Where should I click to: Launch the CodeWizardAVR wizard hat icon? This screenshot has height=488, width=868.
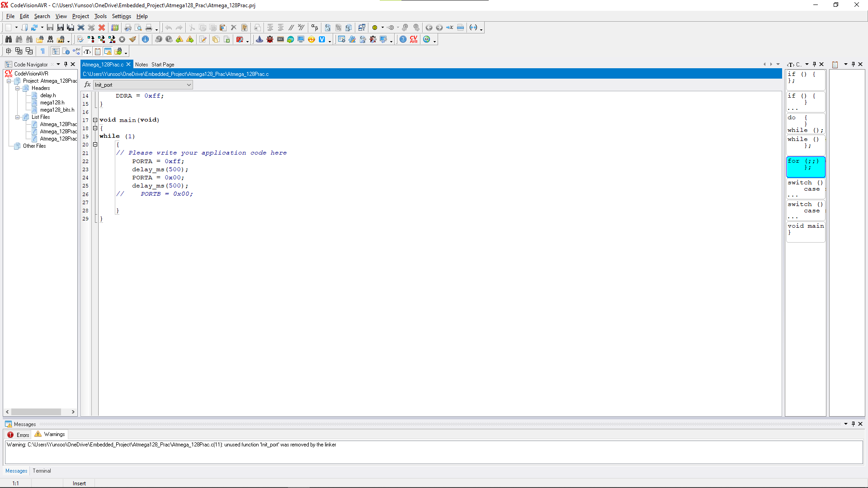(259, 39)
